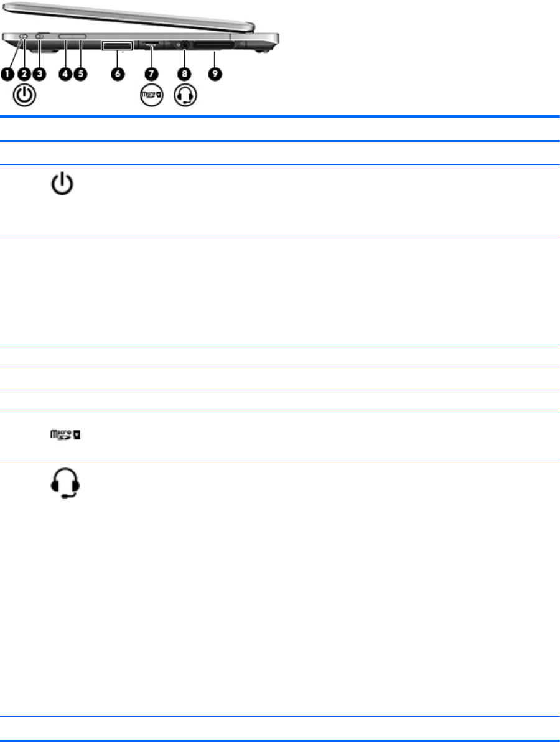Select callout number 4 marker
Image resolution: width=560 pixels, height=742 pixels.
[65, 74]
